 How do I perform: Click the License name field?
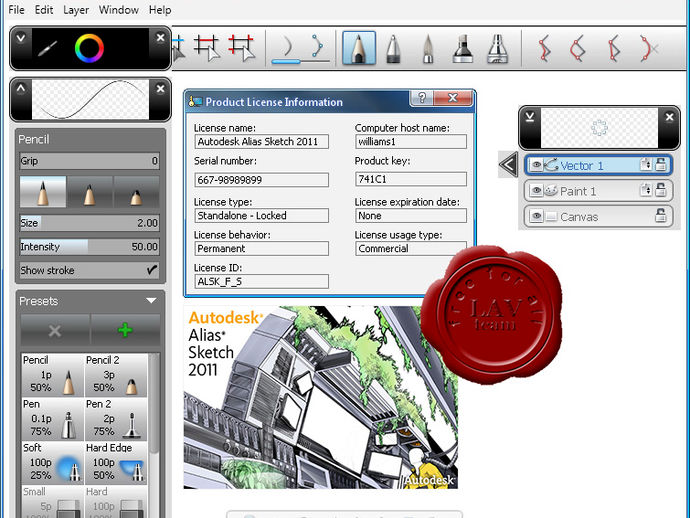click(x=261, y=142)
